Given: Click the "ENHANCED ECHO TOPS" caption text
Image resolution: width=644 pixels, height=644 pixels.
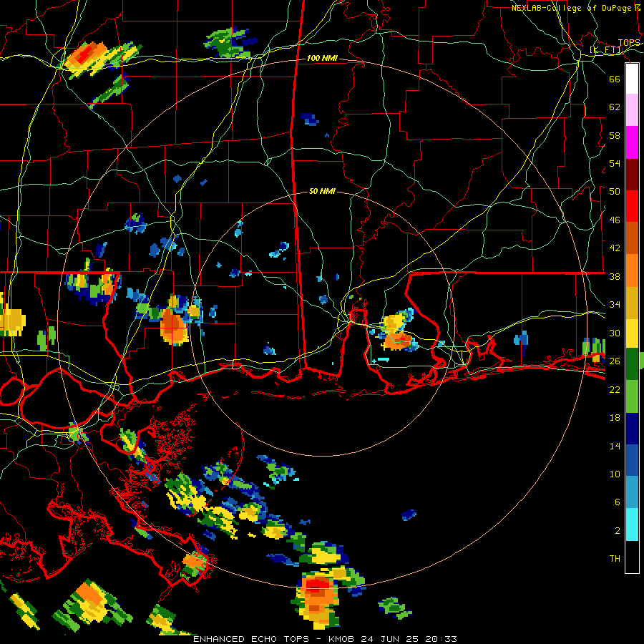Looking at the screenshot, I should [251, 639].
